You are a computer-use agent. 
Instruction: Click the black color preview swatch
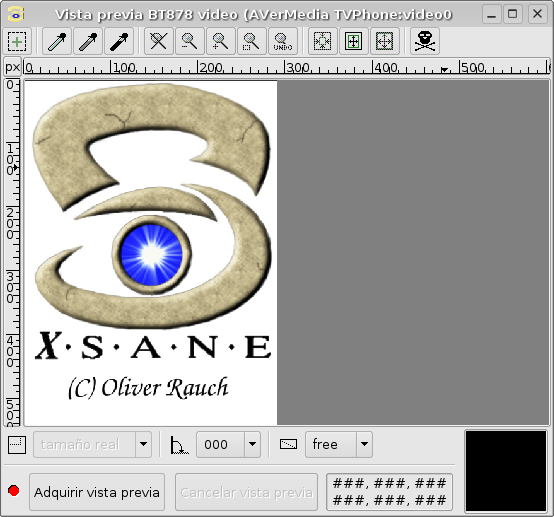tap(506, 471)
